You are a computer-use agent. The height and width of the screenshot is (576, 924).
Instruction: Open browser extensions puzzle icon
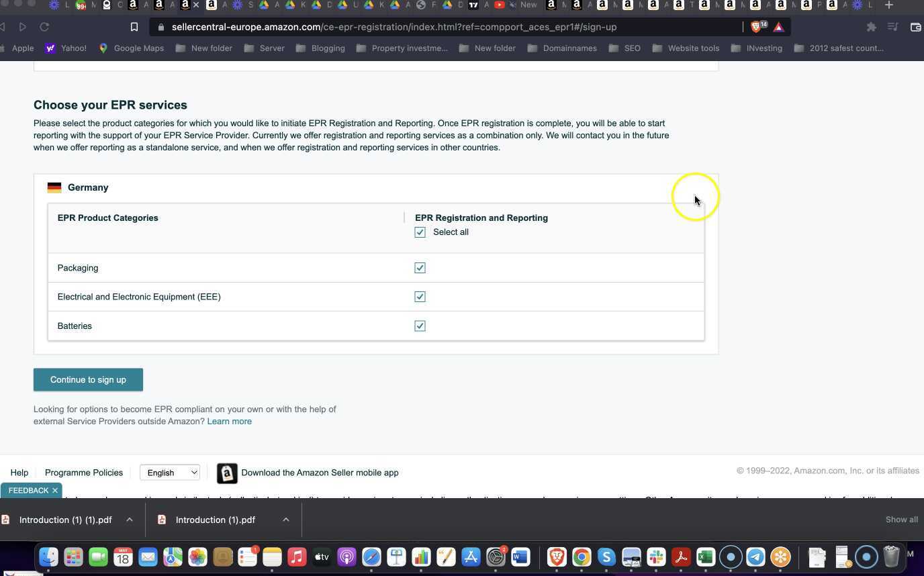[871, 27]
